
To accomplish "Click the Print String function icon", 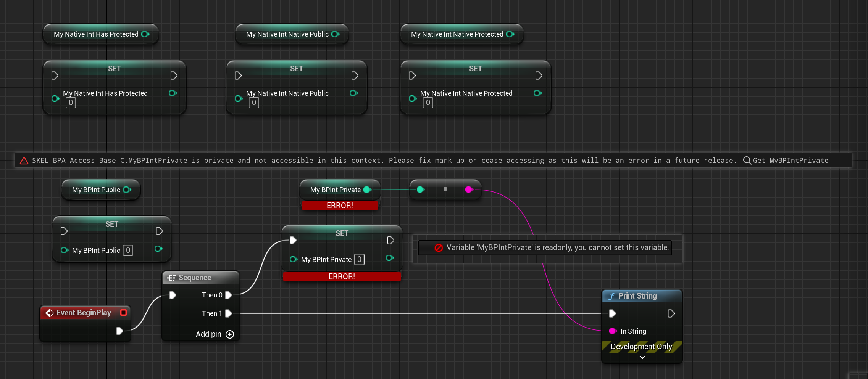I will pos(611,296).
